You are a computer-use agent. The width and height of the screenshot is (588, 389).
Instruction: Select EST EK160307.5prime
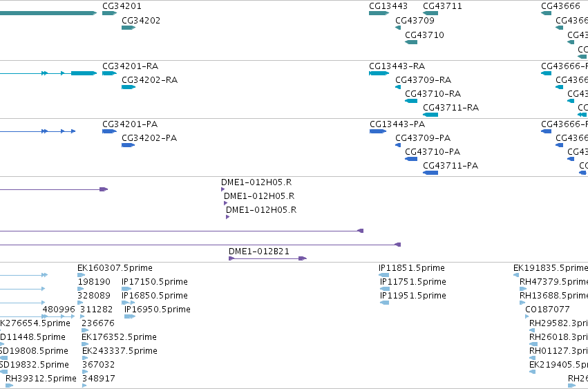[x=115, y=268]
